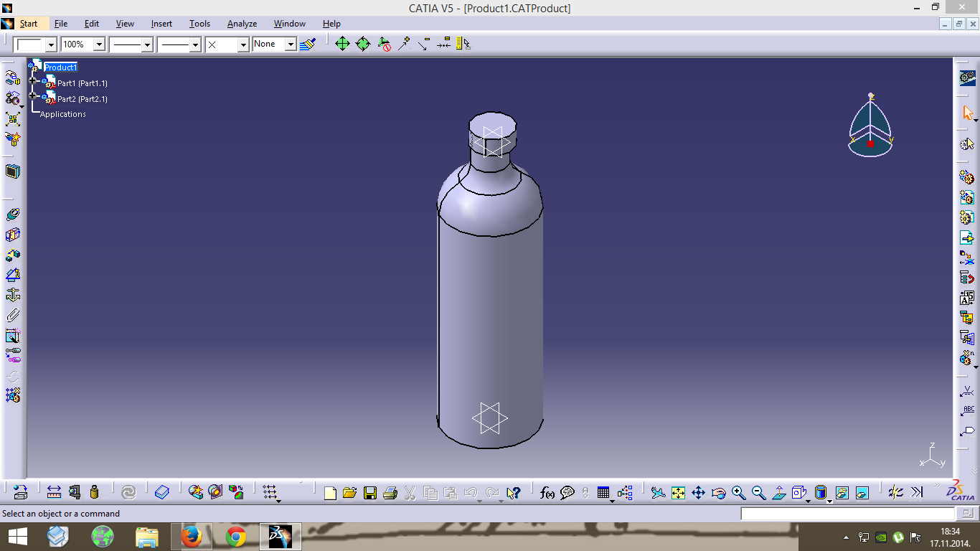Select the Pan view tool
Viewport: 980px width, 551px height.
tap(698, 493)
